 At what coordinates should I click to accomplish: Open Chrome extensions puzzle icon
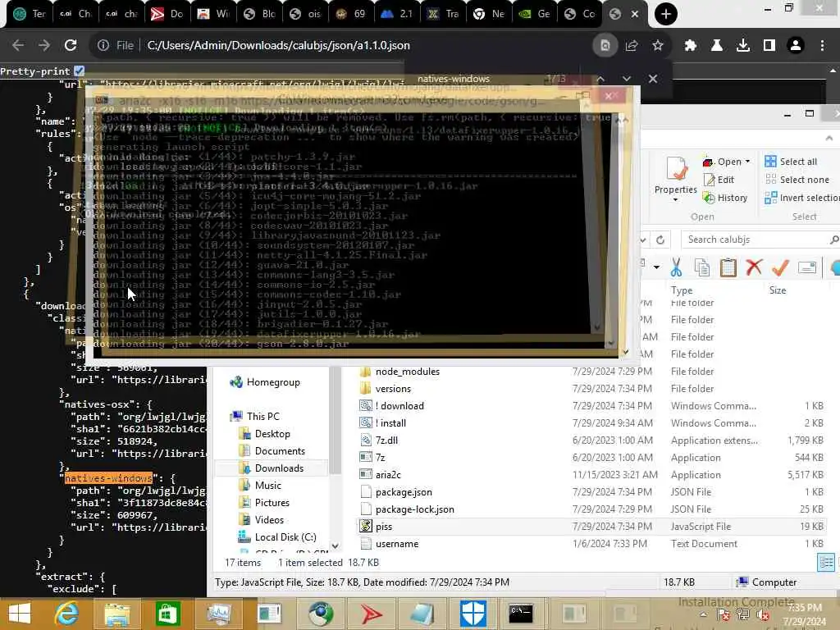pos(691,46)
